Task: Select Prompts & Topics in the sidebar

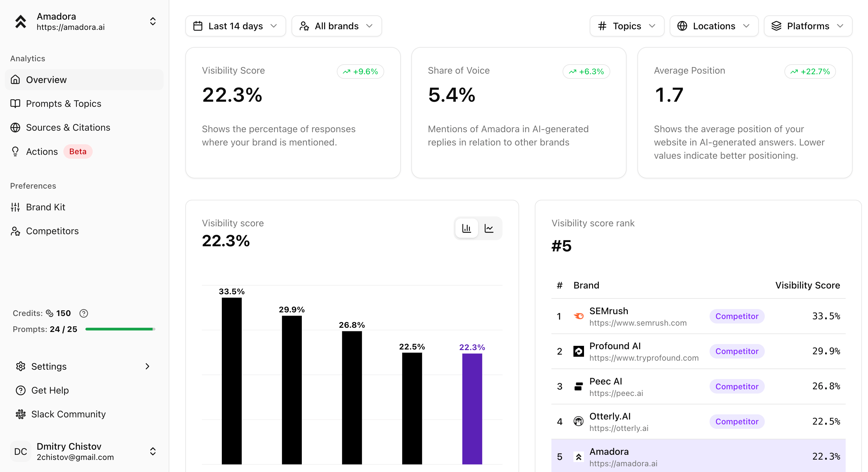Action: click(64, 104)
